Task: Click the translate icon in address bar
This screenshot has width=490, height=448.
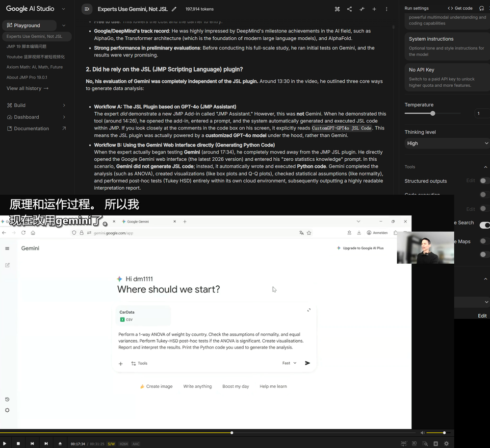Action: [x=301, y=233]
